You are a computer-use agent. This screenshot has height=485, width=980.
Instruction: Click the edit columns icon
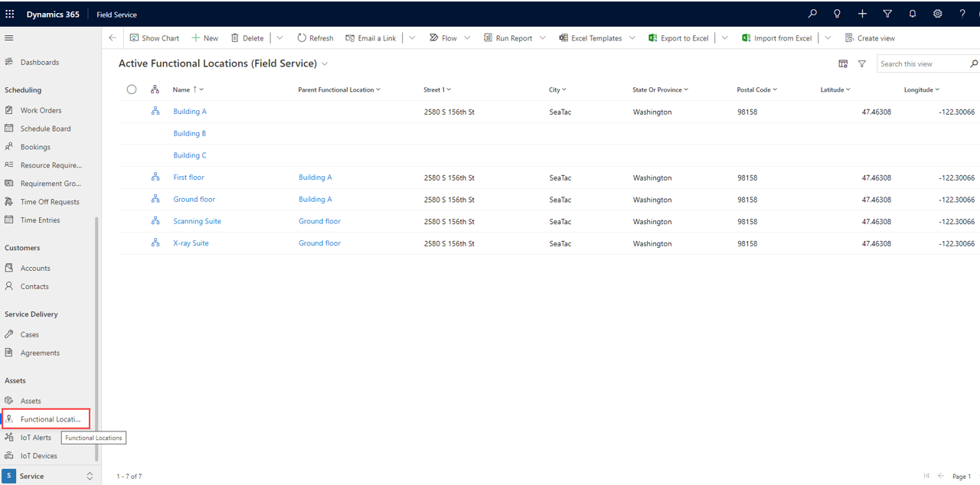coord(843,63)
